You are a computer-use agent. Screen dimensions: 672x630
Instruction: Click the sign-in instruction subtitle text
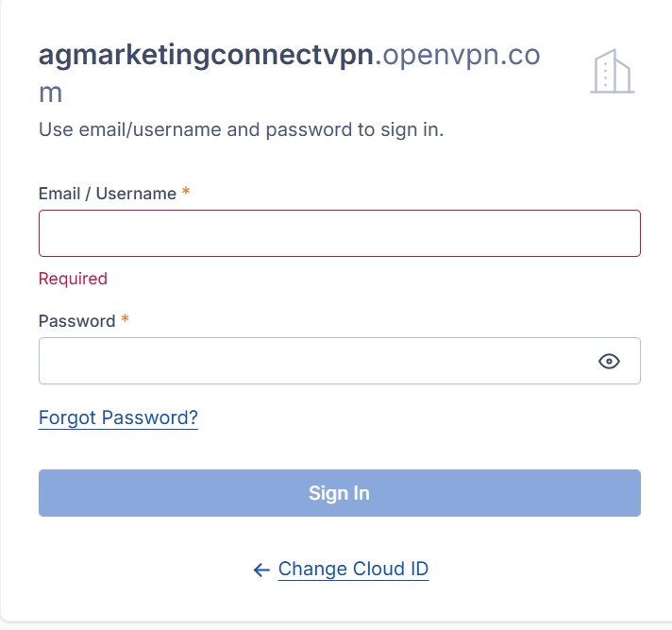241,129
